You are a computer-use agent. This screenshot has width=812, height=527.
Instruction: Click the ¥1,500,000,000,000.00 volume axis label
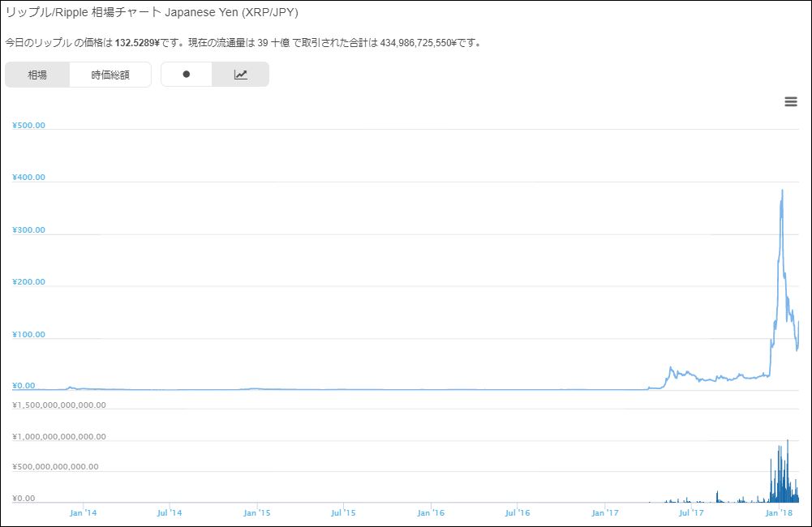59,405
